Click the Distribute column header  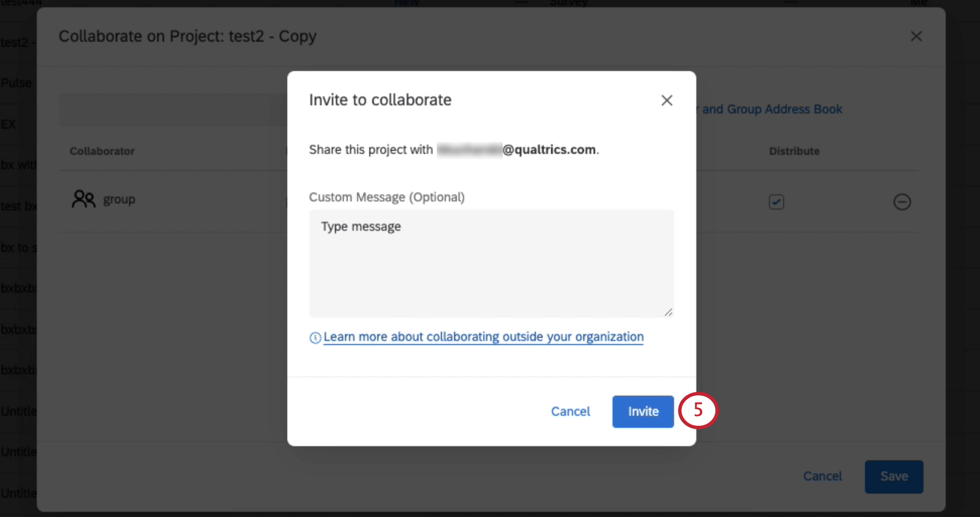pos(794,151)
